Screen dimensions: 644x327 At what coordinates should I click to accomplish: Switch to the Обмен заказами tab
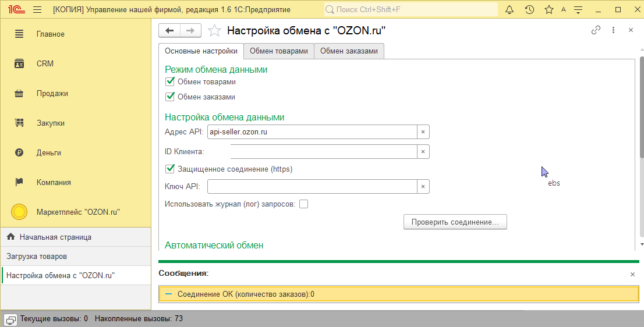coord(349,51)
